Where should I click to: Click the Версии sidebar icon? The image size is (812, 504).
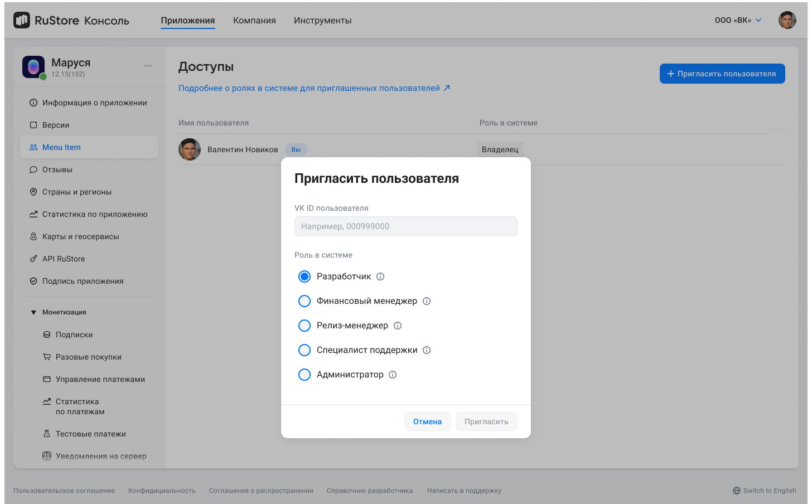pyautogui.click(x=33, y=125)
